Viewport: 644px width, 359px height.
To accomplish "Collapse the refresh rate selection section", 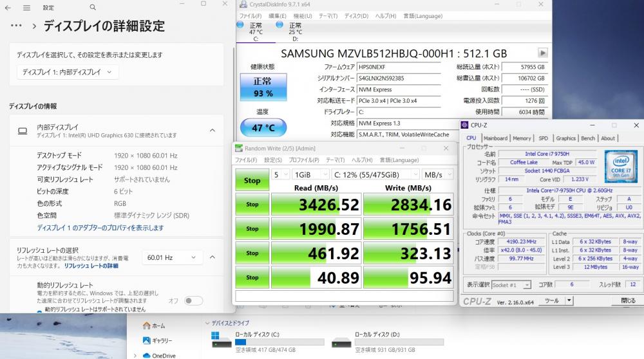I will (x=213, y=257).
